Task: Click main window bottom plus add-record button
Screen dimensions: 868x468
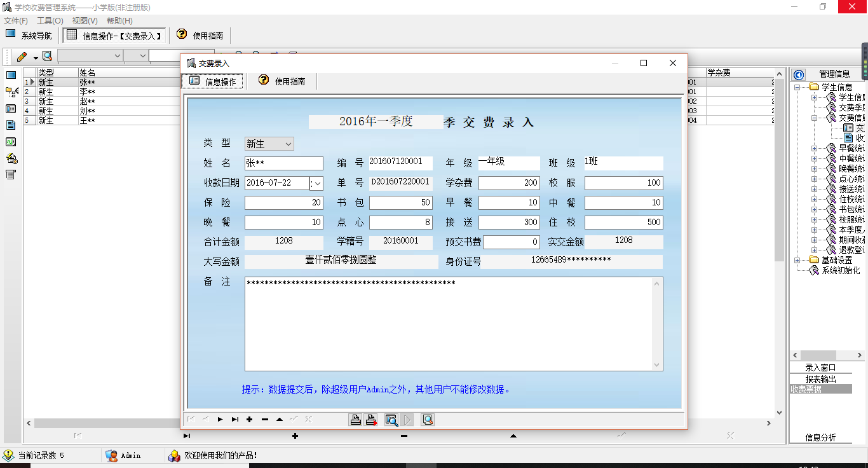Action: tap(295, 436)
